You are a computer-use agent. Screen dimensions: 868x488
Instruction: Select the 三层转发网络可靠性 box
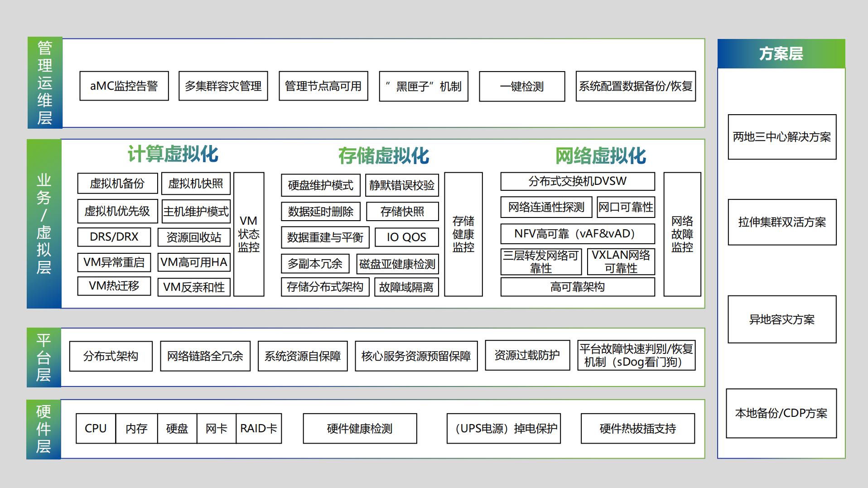tap(541, 262)
